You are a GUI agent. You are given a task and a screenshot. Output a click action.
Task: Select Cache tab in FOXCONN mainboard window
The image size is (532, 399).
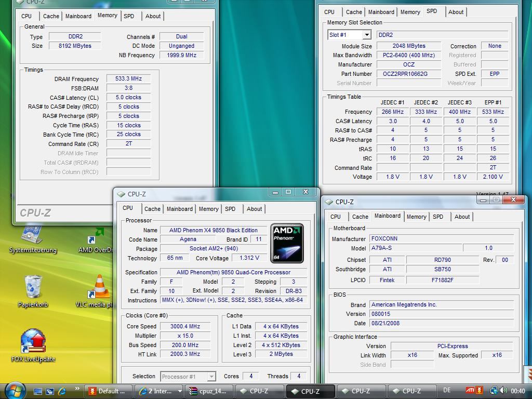[360, 217]
